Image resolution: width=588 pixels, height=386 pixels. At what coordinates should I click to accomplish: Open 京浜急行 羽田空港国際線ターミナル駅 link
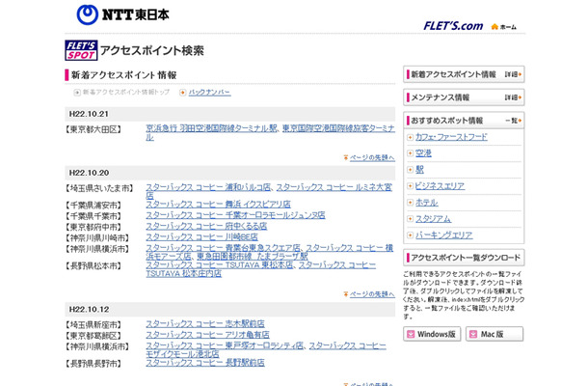click(x=211, y=128)
